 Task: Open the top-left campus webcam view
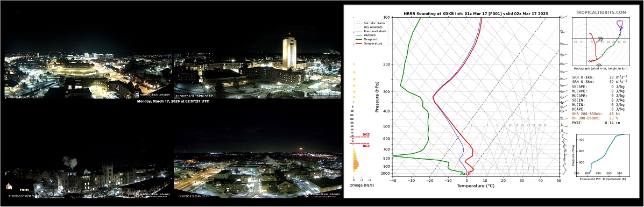click(x=88, y=75)
